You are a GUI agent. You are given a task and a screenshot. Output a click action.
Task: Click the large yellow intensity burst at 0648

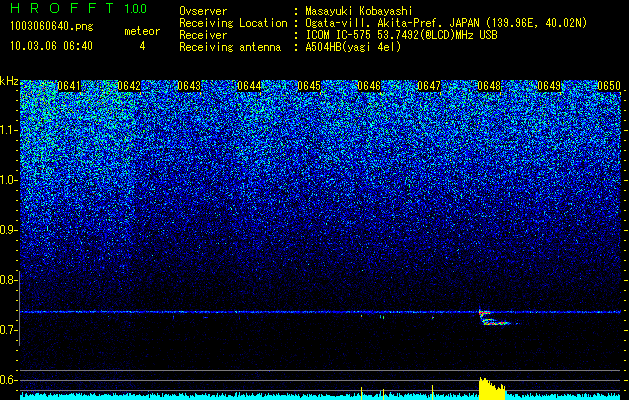coord(492,388)
